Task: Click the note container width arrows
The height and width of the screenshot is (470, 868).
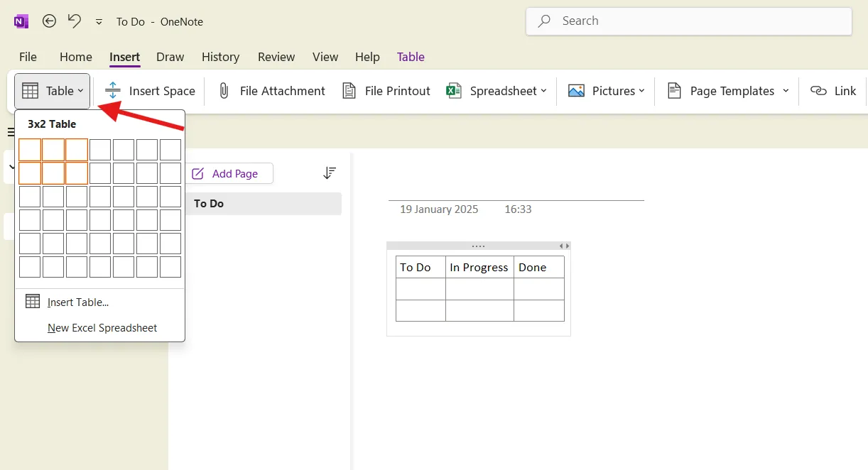Action: (563, 246)
